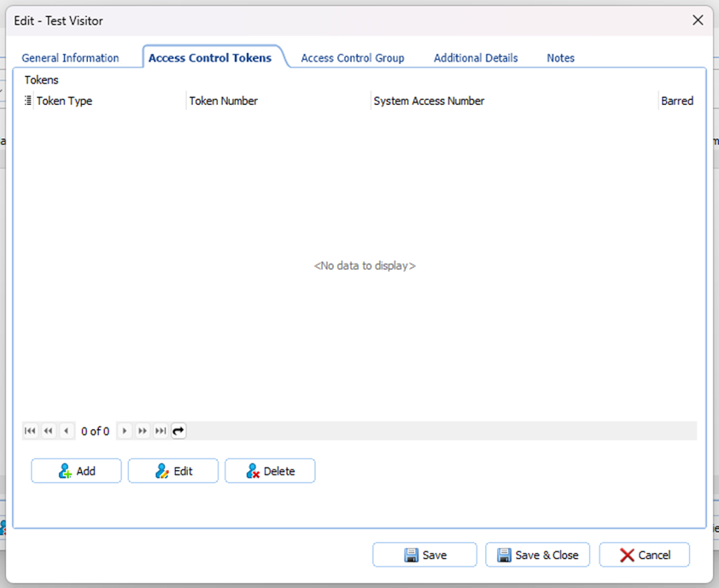Image resolution: width=719 pixels, height=588 pixels.
Task: Click the column chooser icon beside Token Type
Action: click(26, 101)
